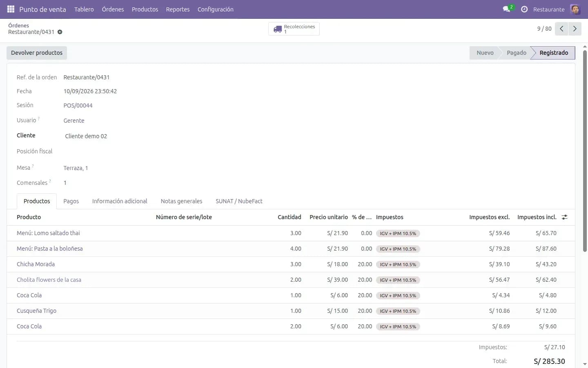
Task: Click the Órdenes breadcrumb link
Action: pyautogui.click(x=18, y=25)
